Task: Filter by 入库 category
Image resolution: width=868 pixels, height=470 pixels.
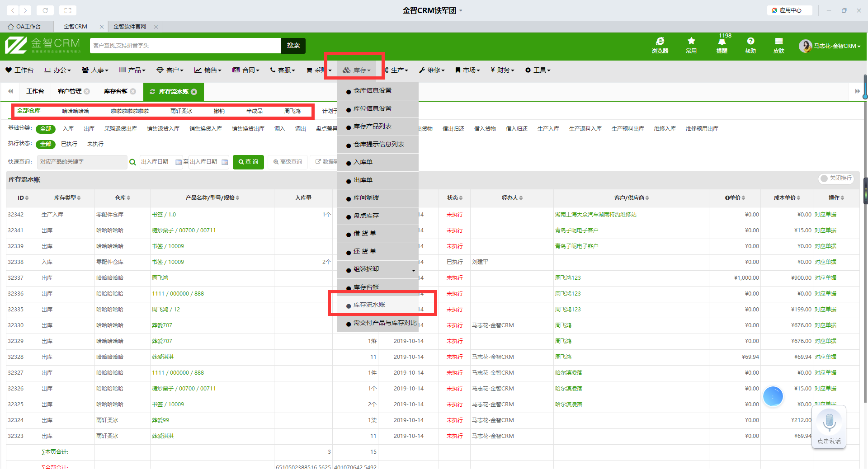Action: tap(68, 129)
